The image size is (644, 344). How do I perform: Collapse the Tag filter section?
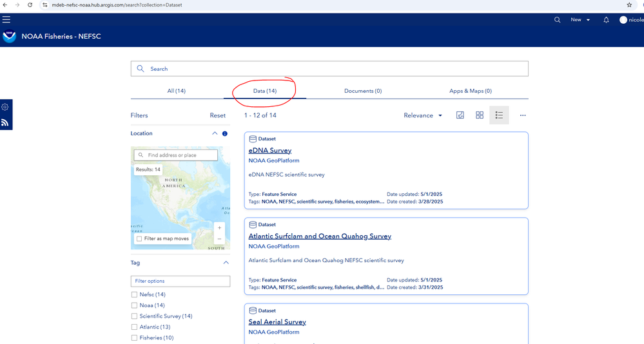226,263
